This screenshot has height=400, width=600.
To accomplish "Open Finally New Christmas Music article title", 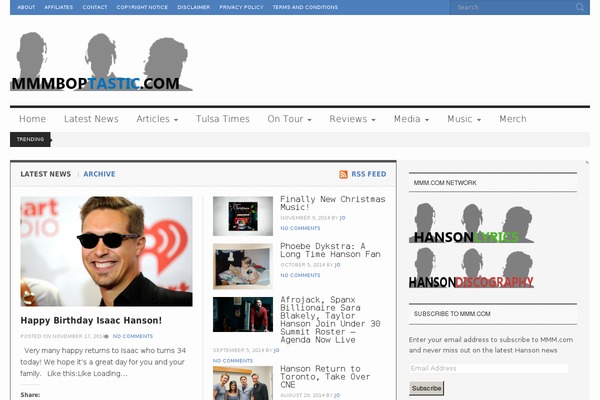I will pos(333,203).
